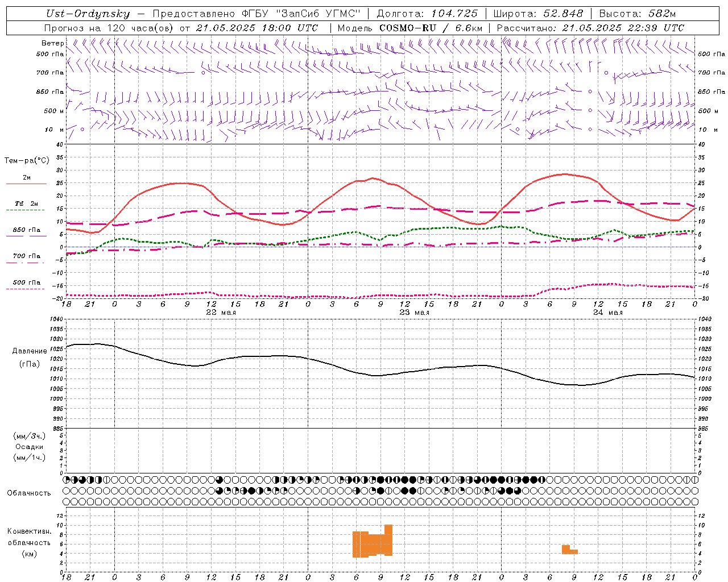Click the Широта: 52.848 value
The height and width of the screenshot is (582, 728).
pos(538,14)
